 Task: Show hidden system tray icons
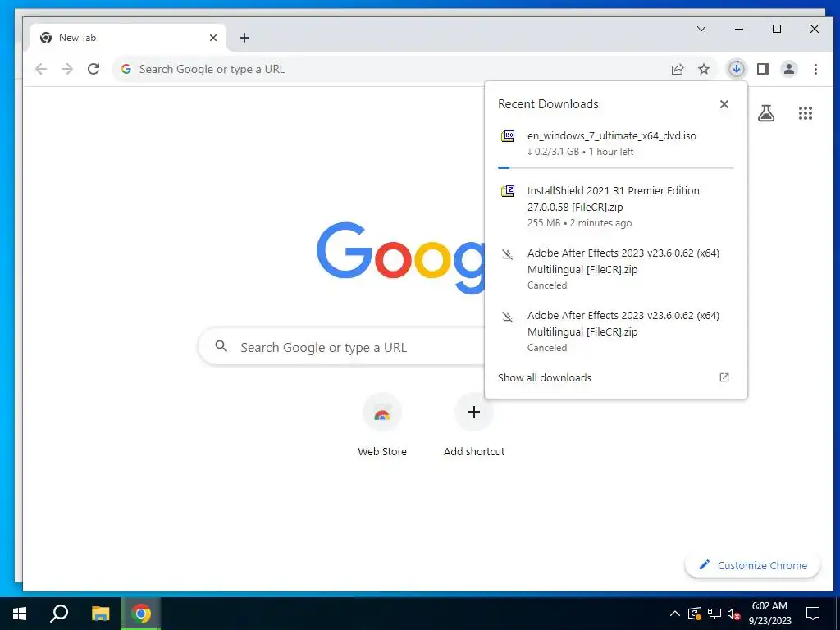pyautogui.click(x=675, y=614)
